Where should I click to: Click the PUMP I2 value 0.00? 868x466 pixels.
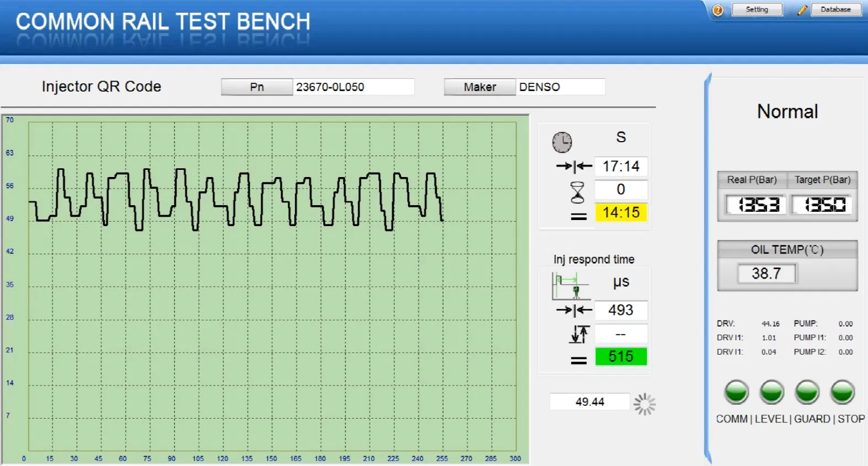845,352
